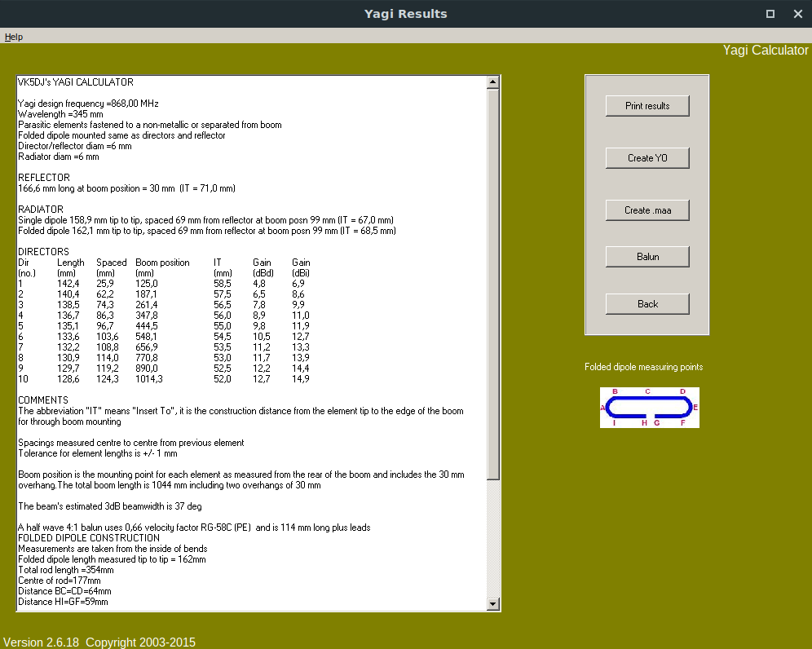The image size is (812, 649).
Task: Click the results vertical scrollbar thumb
Action: click(493, 284)
